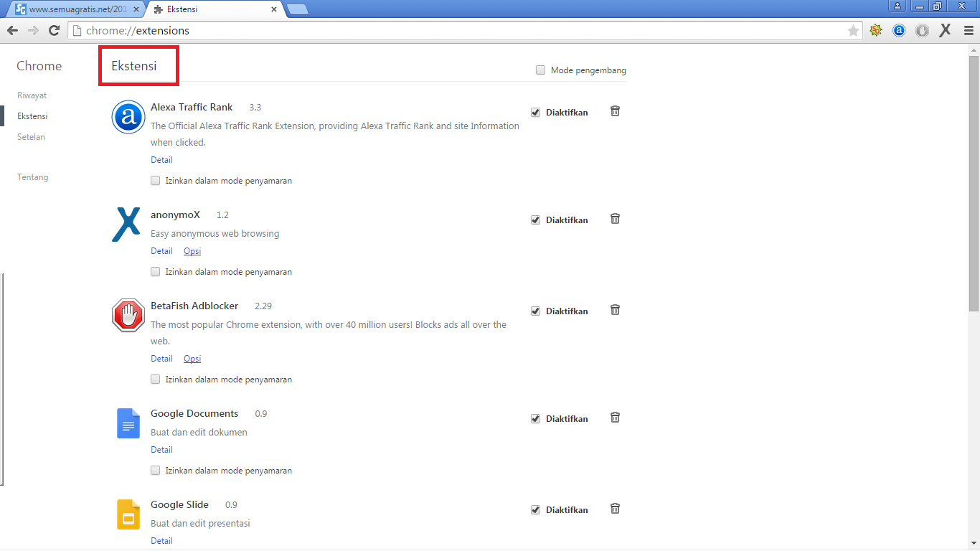980x551 pixels.
Task: Reload the extensions page
Action: [x=54, y=30]
